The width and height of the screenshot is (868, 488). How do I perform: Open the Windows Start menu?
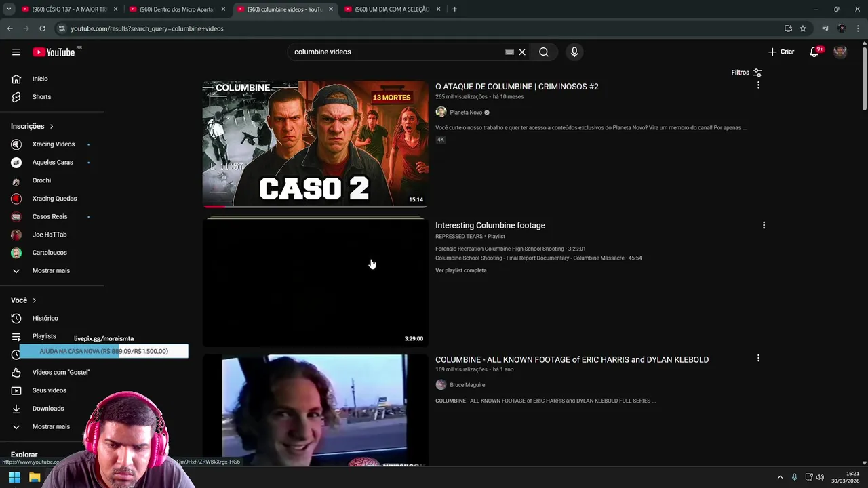(14, 477)
